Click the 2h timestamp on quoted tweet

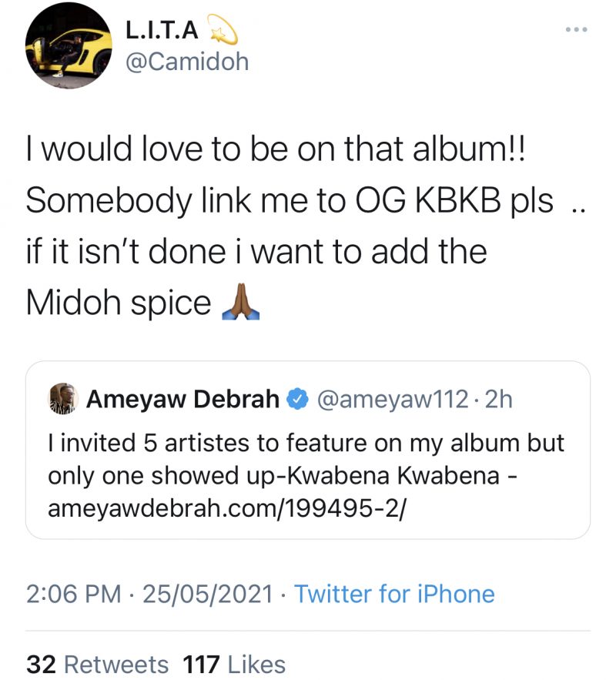[498, 400]
